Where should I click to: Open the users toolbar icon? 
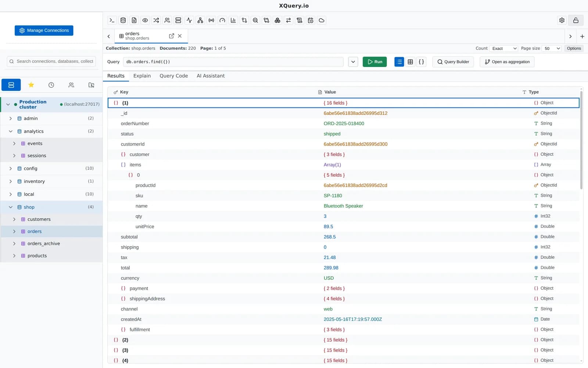point(167,20)
